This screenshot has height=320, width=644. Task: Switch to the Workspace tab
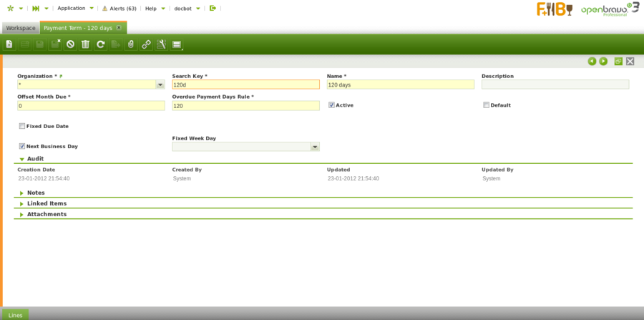(21, 28)
